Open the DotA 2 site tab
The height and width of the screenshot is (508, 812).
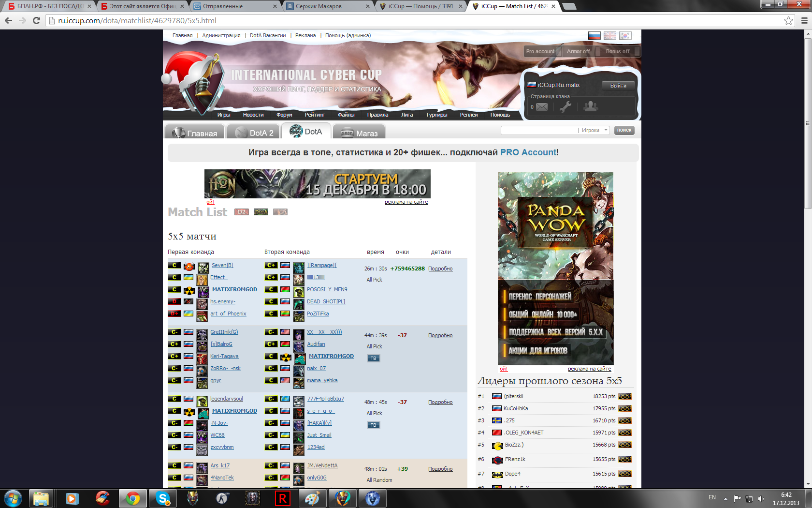253,132
